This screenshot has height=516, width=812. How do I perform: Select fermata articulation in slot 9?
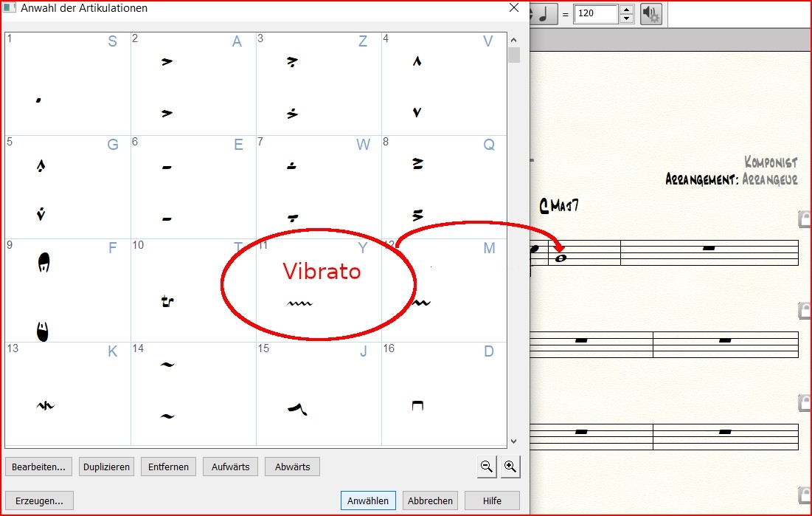(x=68, y=290)
